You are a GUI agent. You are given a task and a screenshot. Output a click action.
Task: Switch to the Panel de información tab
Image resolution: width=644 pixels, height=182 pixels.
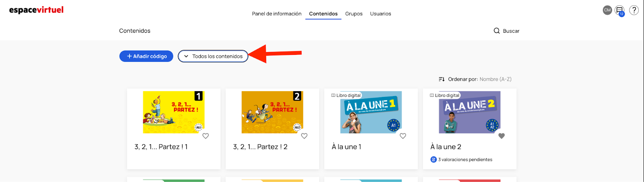(277, 14)
